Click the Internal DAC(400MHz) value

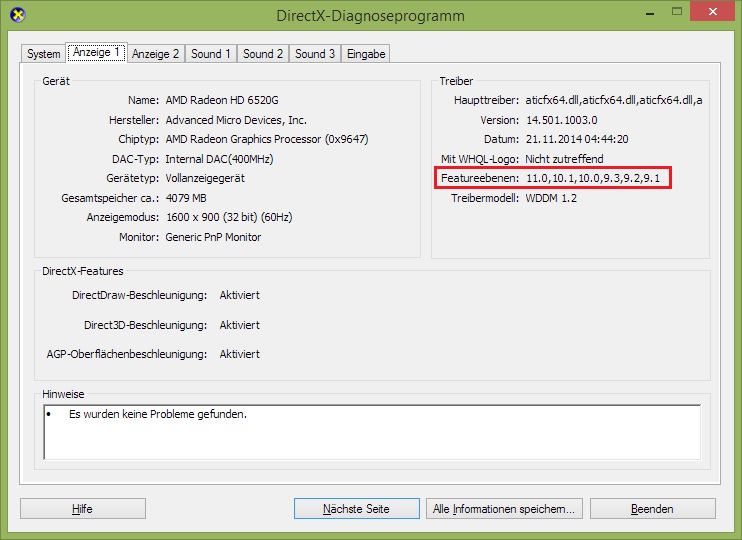tap(219, 159)
